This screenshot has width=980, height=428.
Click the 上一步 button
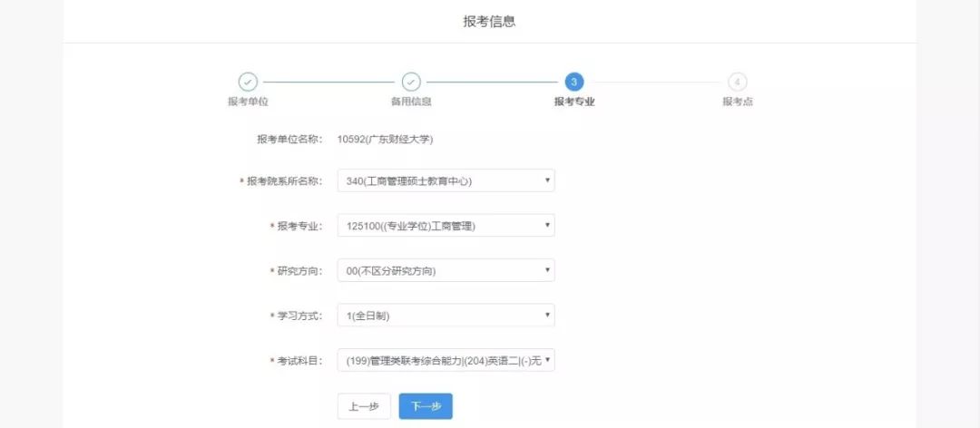(x=364, y=406)
